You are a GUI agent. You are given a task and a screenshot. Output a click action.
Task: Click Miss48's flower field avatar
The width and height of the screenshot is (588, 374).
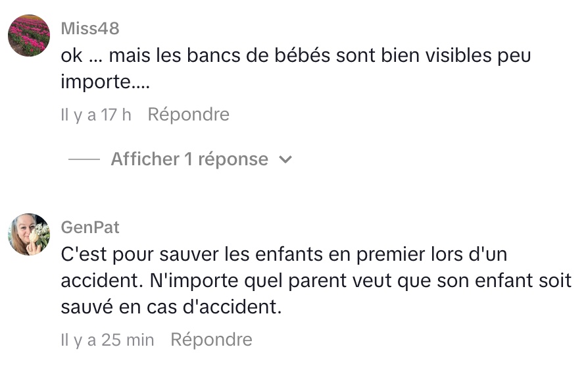click(29, 36)
